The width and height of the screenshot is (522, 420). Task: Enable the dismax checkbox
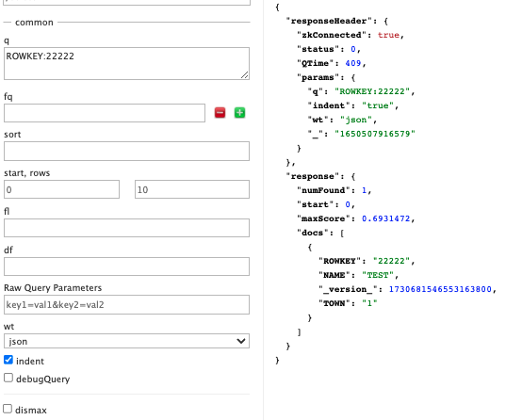pos(8,409)
